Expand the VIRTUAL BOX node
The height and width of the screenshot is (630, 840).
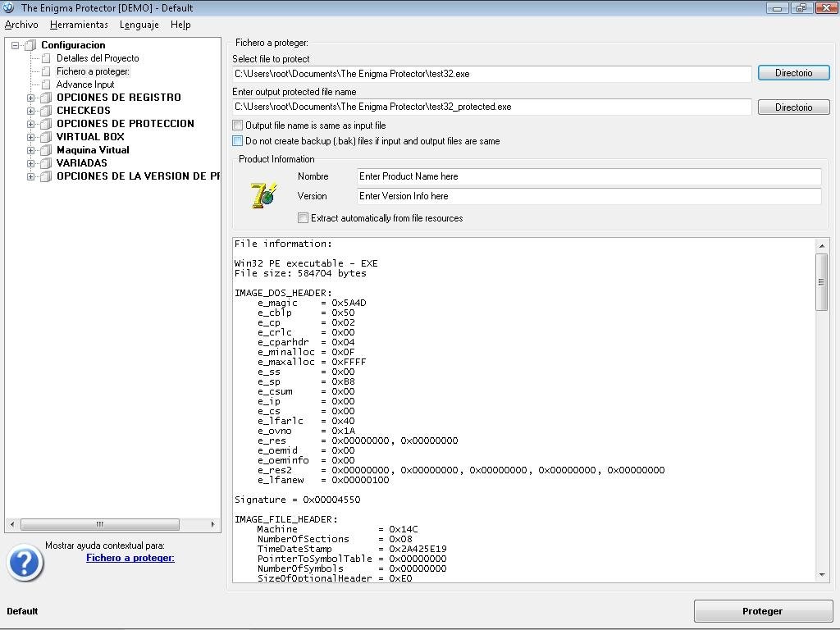[30, 137]
